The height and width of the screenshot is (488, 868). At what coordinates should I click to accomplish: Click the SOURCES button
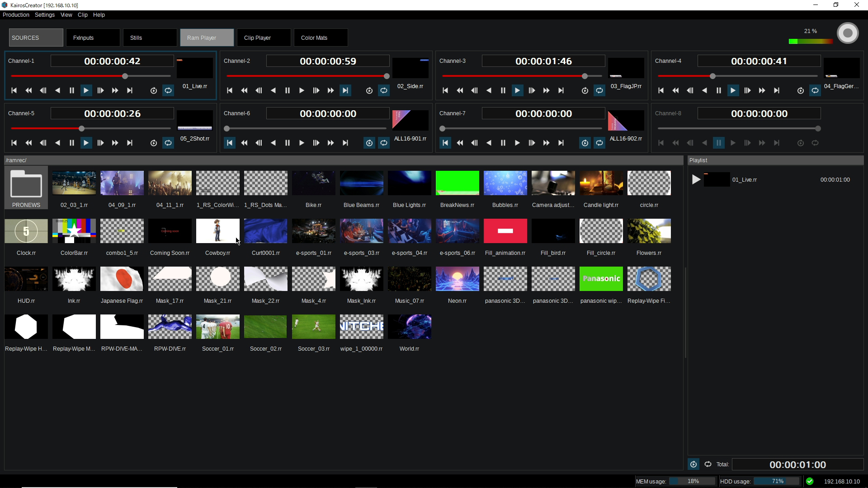[x=36, y=38]
